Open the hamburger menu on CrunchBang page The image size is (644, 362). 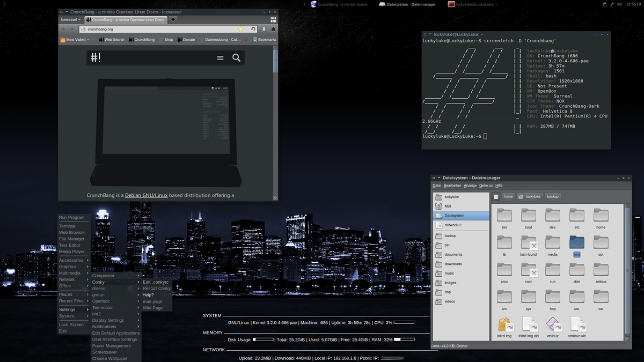tap(220, 58)
